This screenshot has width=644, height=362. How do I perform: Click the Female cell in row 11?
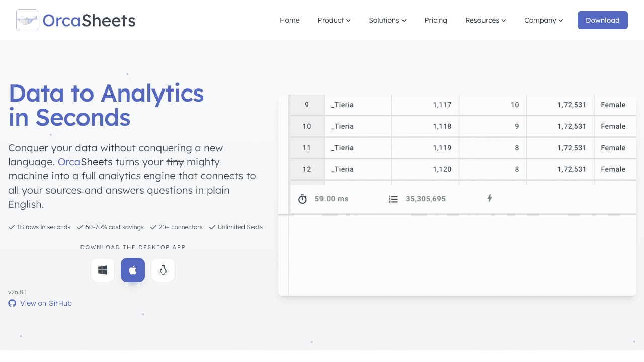pos(615,148)
